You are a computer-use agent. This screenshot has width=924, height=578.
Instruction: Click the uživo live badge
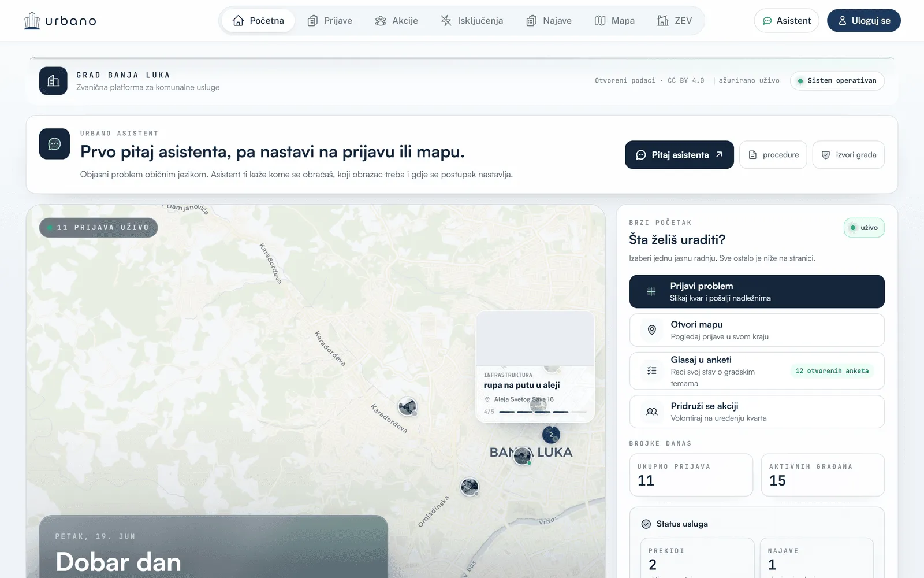tap(864, 228)
